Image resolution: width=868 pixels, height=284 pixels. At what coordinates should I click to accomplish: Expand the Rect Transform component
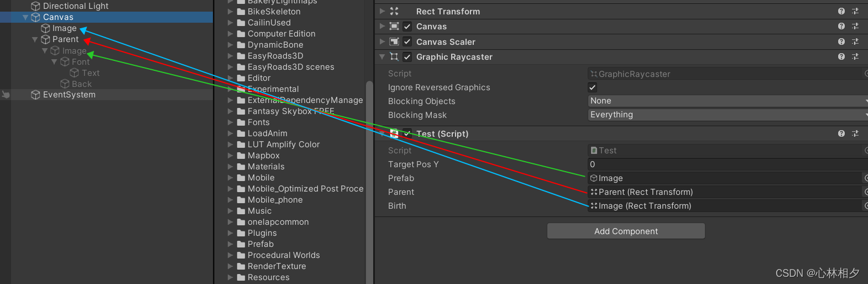(382, 11)
